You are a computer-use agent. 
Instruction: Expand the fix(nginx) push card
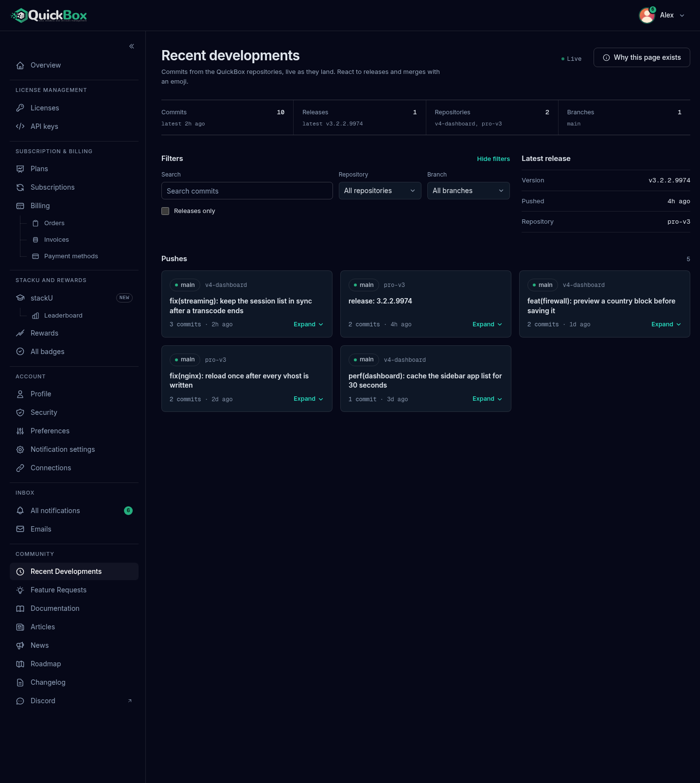coord(308,399)
